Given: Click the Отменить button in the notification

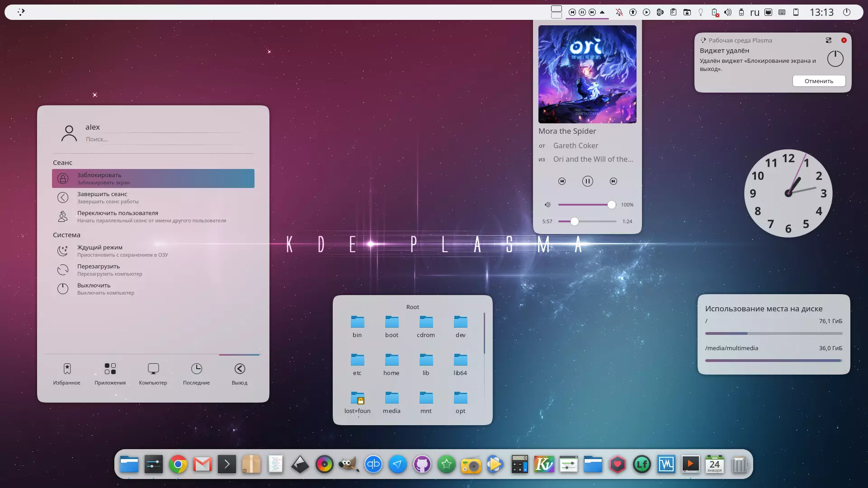Looking at the screenshot, I should click(818, 81).
